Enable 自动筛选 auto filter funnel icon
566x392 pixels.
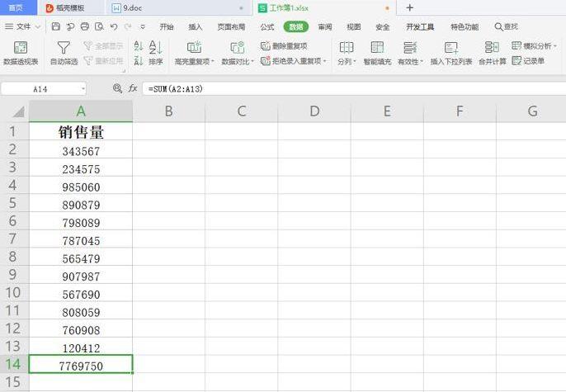(x=64, y=48)
